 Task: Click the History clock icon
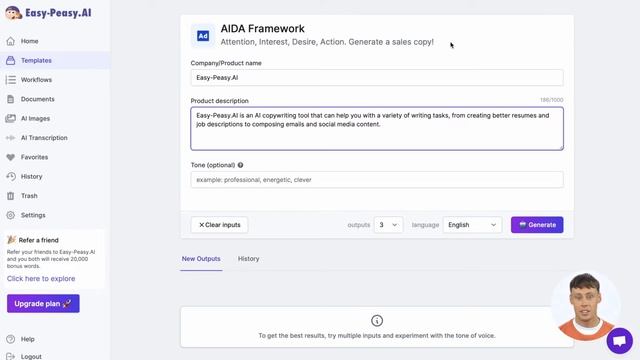coord(11,176)
